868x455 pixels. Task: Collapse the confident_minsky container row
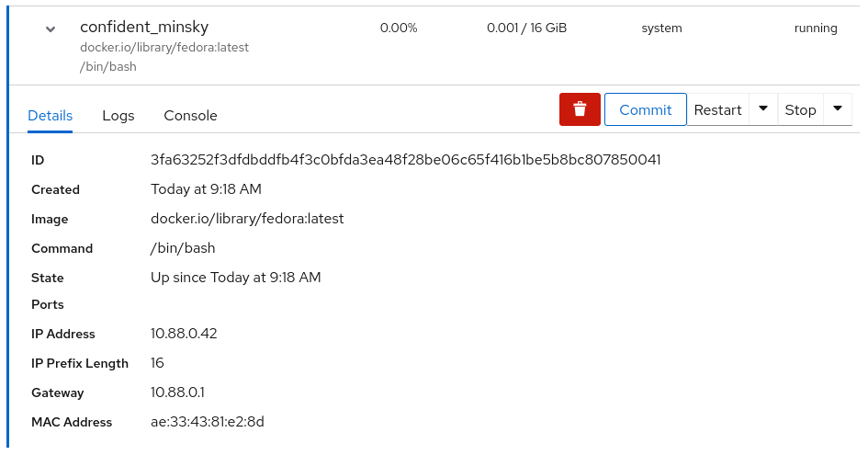coord(51,28)
